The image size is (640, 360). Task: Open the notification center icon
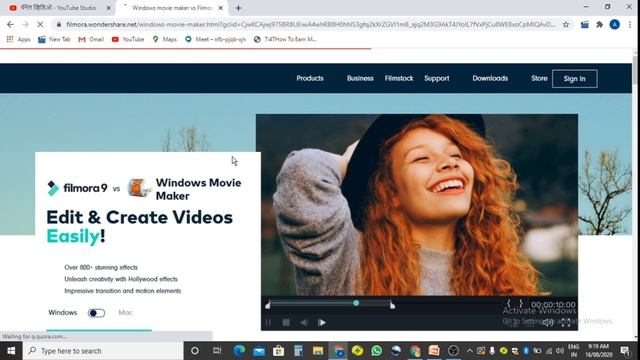[624, 351]
